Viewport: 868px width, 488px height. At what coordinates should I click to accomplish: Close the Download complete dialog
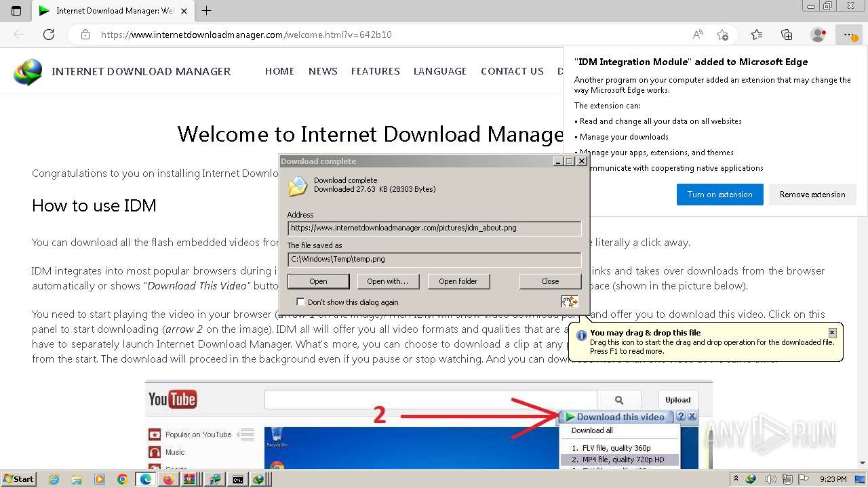[582, 161]
